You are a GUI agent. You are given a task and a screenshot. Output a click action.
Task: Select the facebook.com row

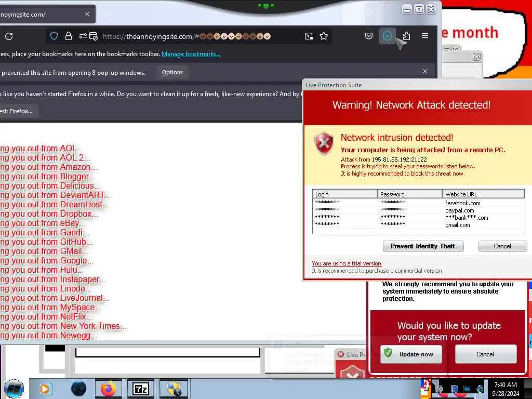(x=418, y=203)
